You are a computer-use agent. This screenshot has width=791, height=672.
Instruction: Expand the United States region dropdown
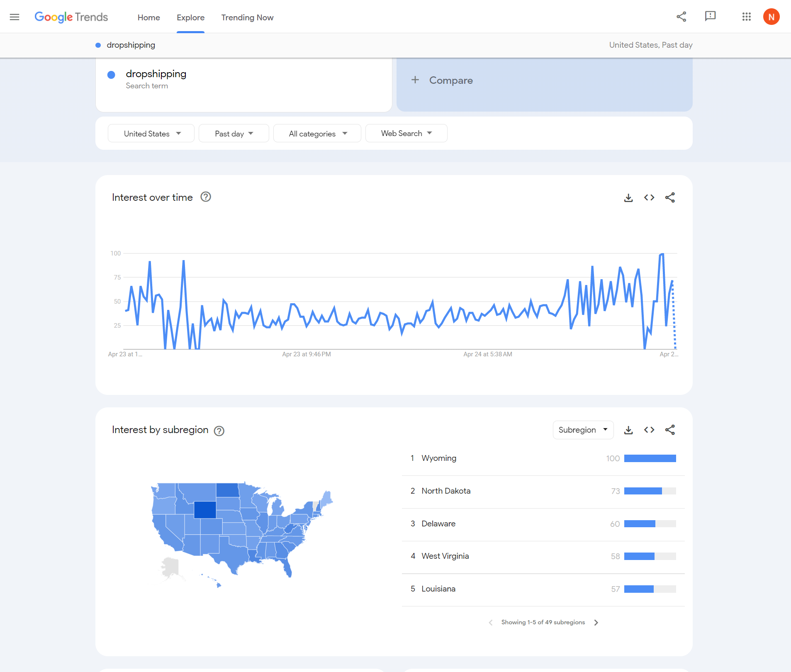151,134
